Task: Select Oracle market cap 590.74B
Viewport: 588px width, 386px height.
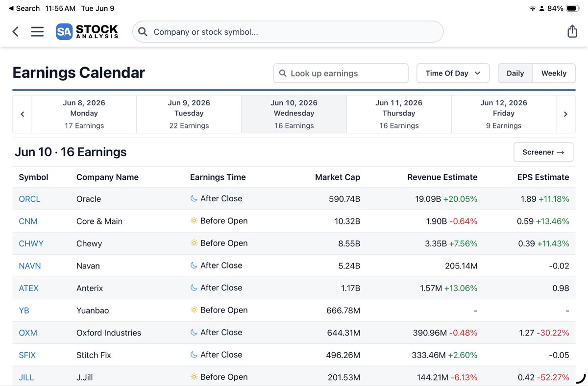Action: 344,199
